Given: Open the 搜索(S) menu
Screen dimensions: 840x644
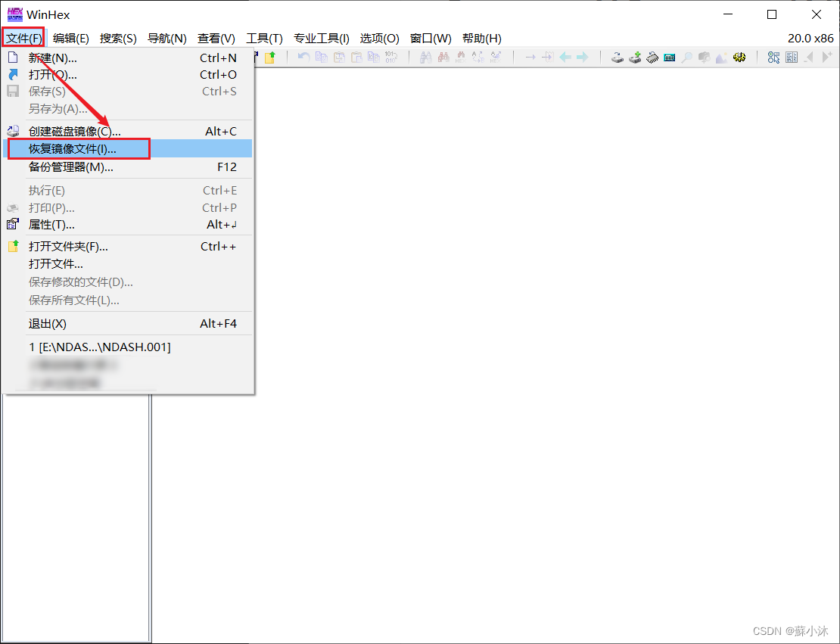Looking at the screenshot, I should click(x=118, y=38).
